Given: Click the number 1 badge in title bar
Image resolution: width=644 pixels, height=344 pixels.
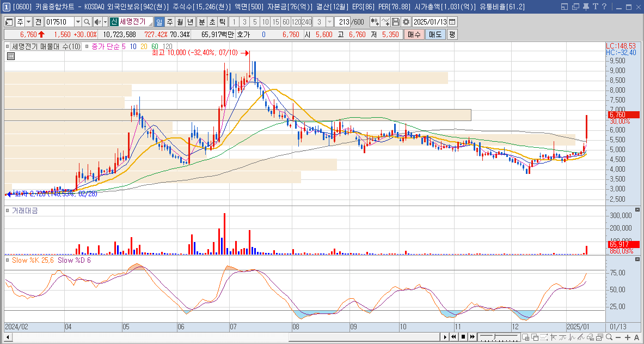Looking at the screenshot, I should (7, 7).
